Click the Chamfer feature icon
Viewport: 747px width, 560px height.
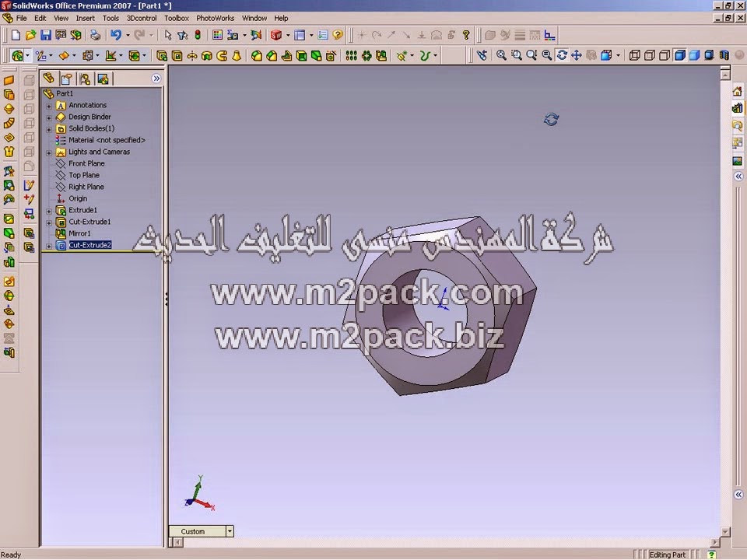pyautogui.click(x=272, y=56)
